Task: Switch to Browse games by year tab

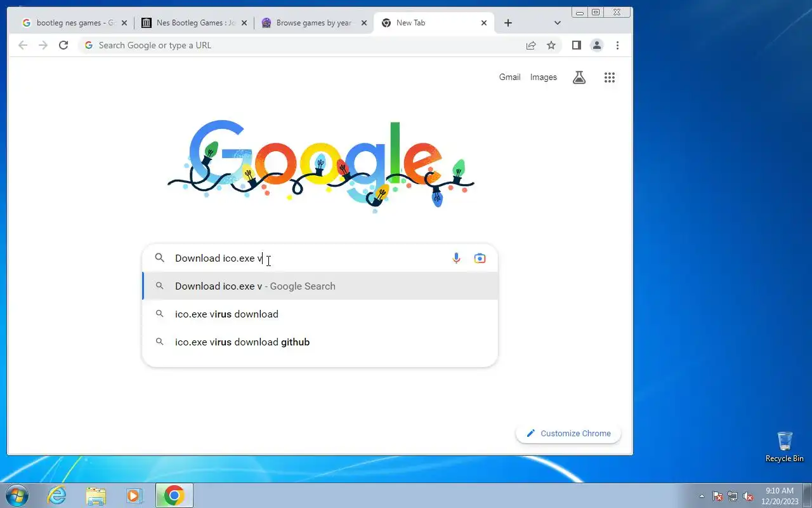Action: click(x=314, y=23)
